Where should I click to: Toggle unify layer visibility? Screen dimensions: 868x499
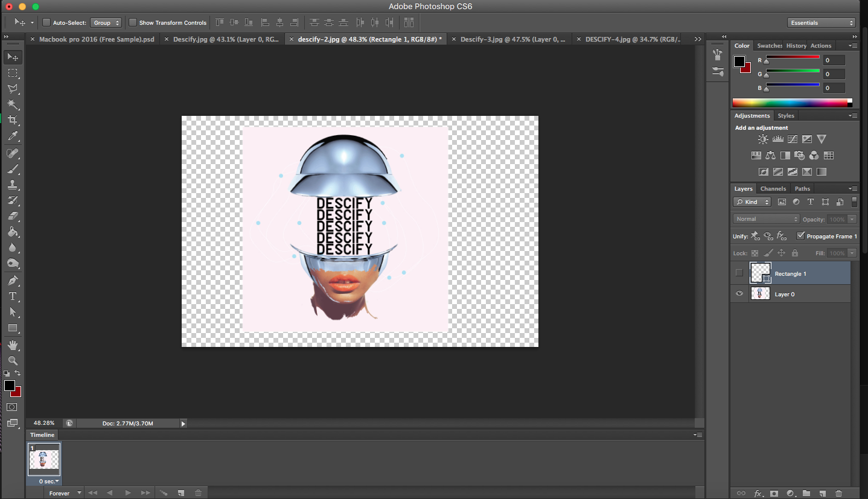768,236
